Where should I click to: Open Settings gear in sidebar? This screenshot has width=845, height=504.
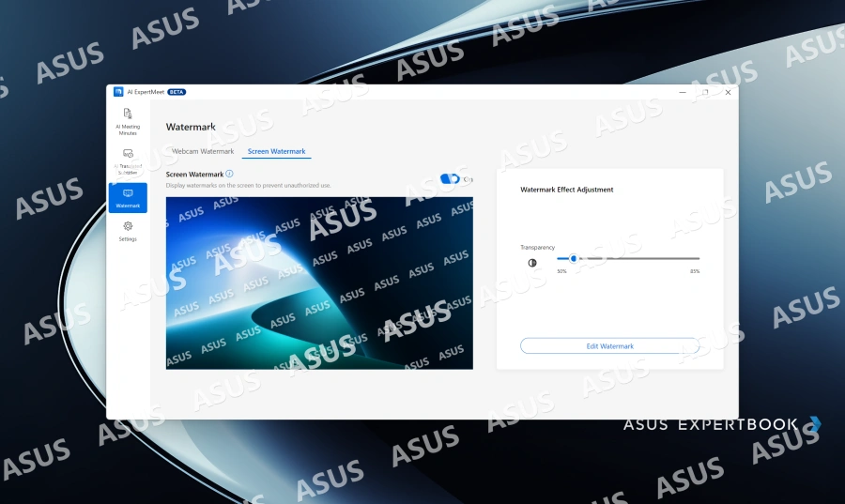point(128,231)
